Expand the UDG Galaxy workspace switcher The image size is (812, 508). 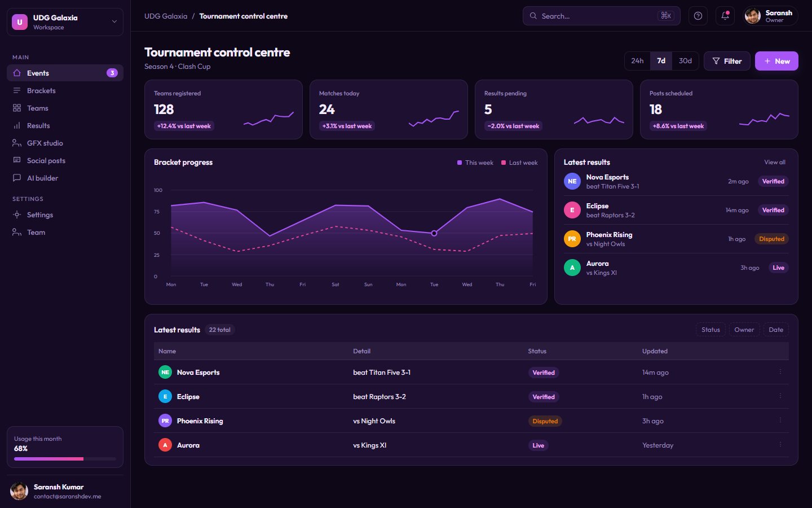click(65, 22)
